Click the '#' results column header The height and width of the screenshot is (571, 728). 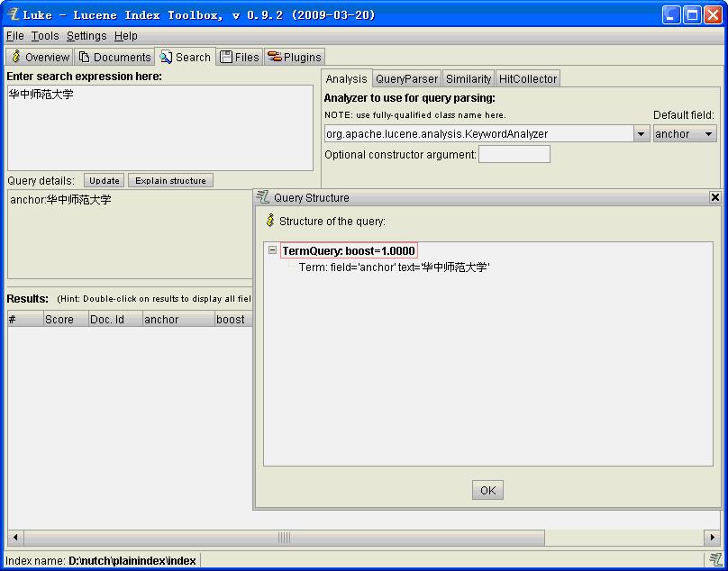click(25, 320)
